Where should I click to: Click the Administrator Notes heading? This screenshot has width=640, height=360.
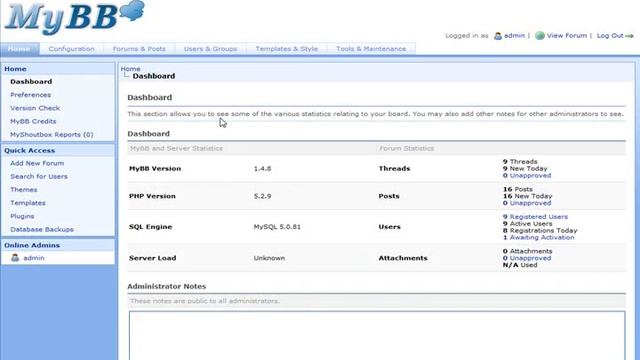tap(167, 287)
